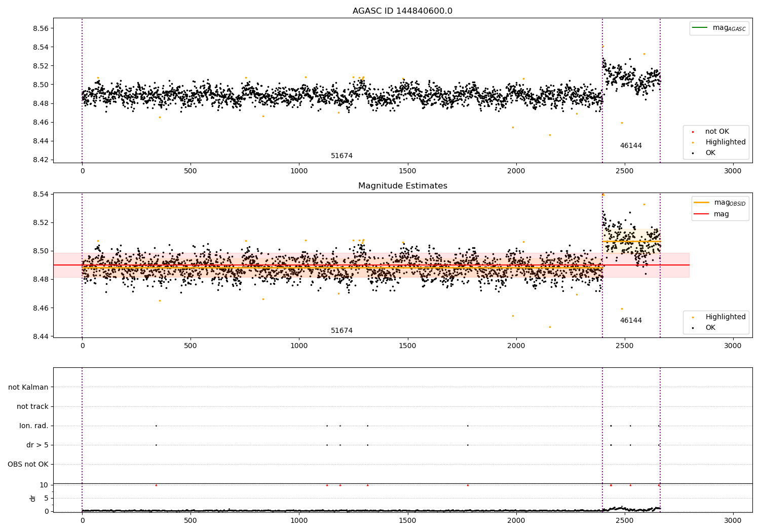Select the mag AGASC green line legend entry
The height and width of the screenshot is (532, 760).
point(719,28)
